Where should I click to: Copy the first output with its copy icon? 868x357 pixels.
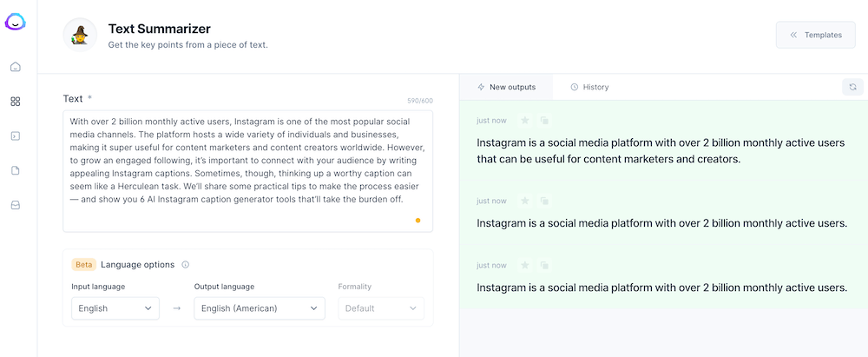tap(544, 121)
